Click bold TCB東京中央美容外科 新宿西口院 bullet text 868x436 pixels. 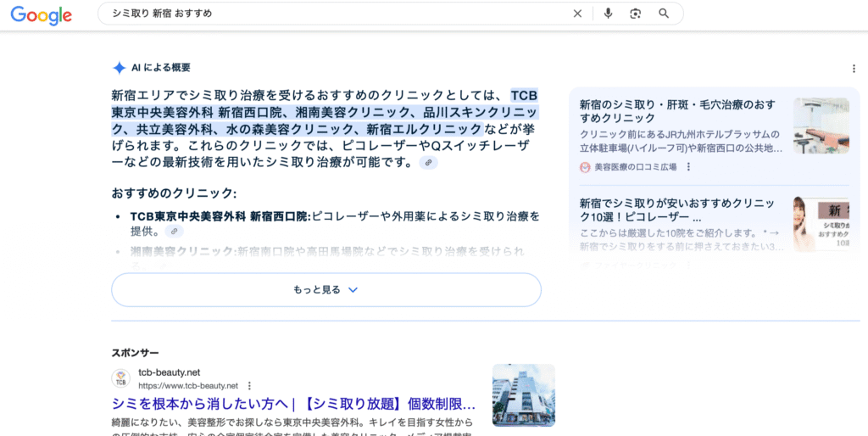click(x=221, y=216)
